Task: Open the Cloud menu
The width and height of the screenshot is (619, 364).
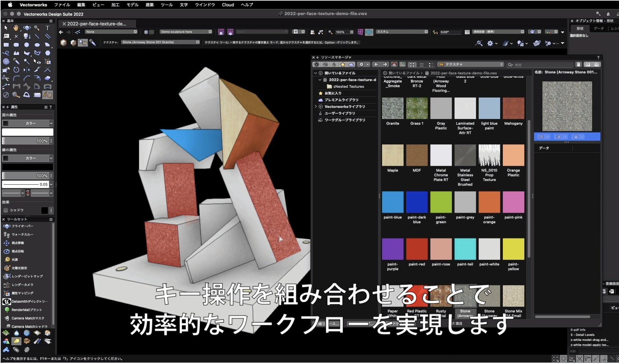Action: pos(228,5)
